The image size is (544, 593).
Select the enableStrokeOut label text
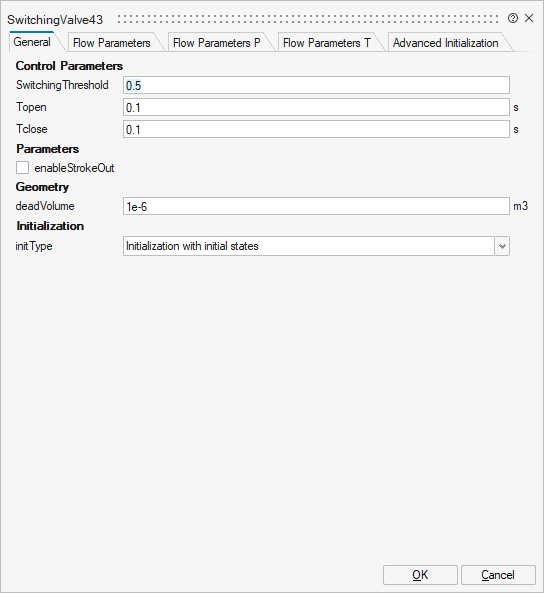pos(74,168)
